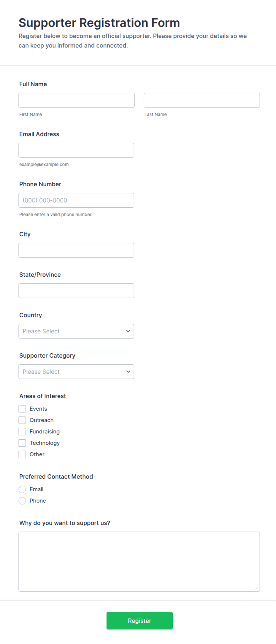Click the Last Name input field
Screen dimensions: 276x644
click(202, 100)
